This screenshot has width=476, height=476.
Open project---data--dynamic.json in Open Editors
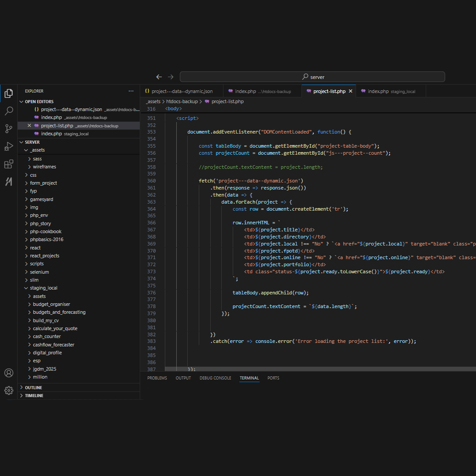[x=78, y=109]
